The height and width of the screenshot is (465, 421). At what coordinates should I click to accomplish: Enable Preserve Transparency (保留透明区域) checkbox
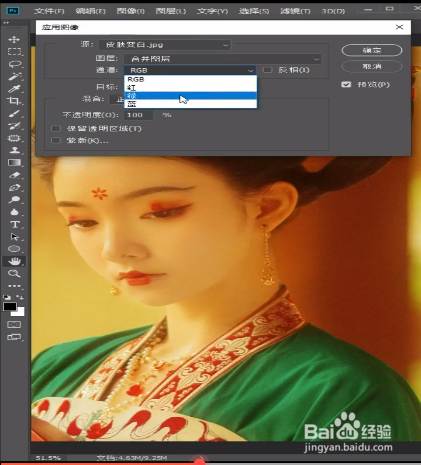tap(56, 129)
